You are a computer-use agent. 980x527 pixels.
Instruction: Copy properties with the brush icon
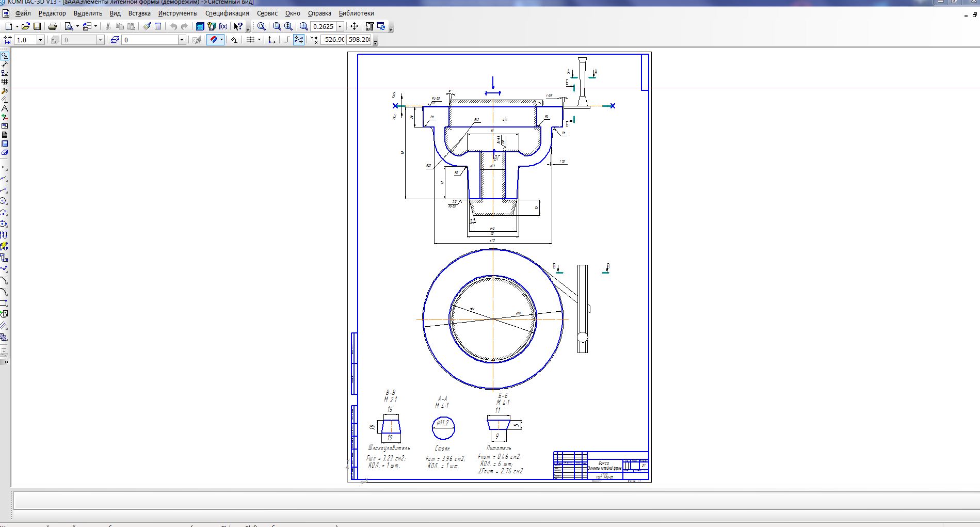click(147, 26)
